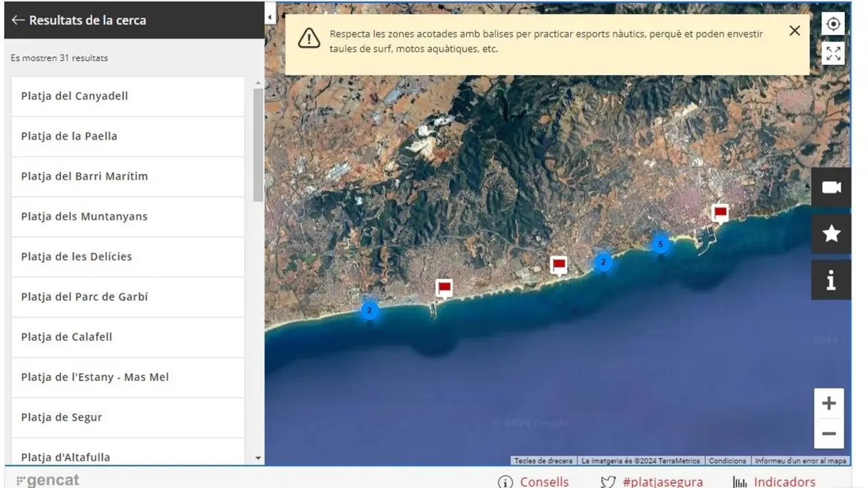Click the back arrow in Resultats de la cerca

tap(18, 20)
